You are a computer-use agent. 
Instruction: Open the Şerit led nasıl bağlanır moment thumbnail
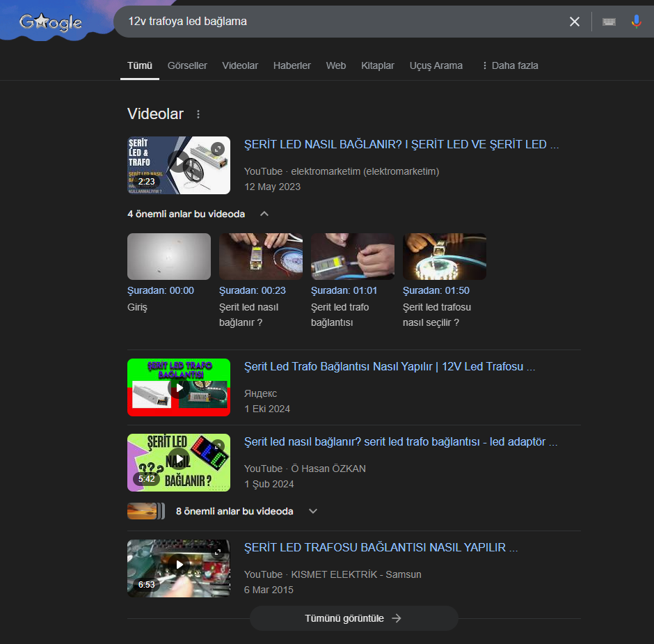(261, 256)
